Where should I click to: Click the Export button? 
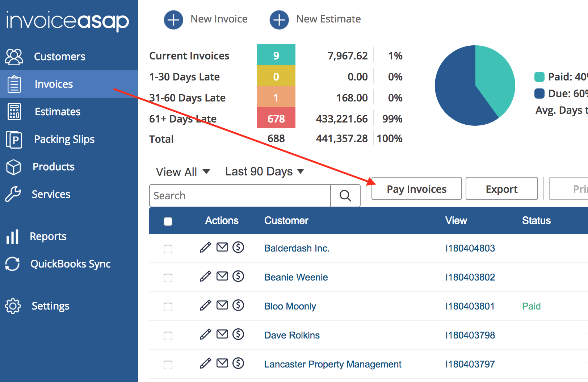(502, 189)
